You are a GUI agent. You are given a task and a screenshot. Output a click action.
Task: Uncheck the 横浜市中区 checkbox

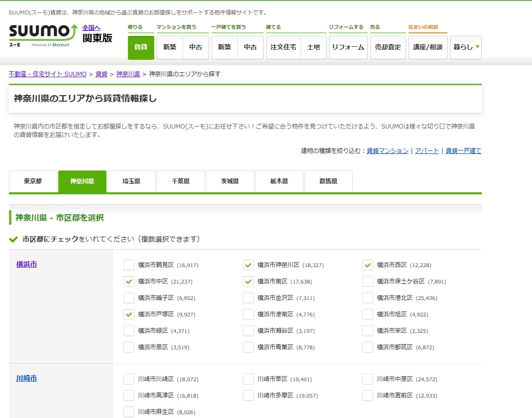128,281
